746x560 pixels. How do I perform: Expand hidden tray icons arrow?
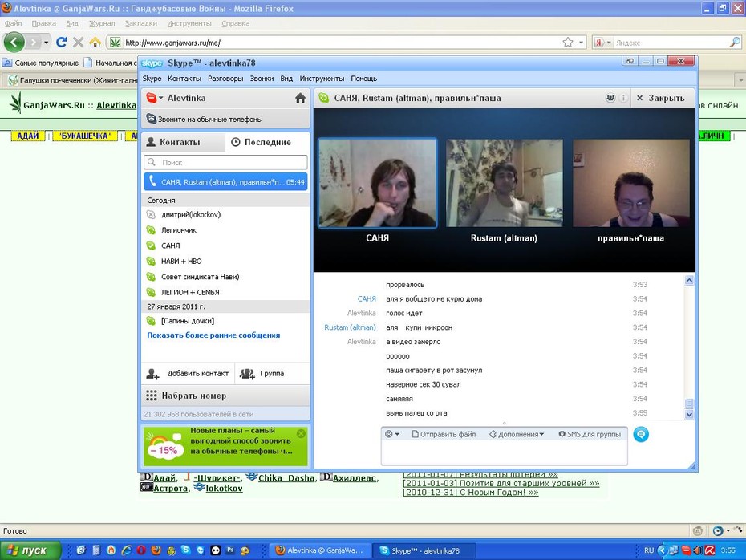tap(661, 550)
